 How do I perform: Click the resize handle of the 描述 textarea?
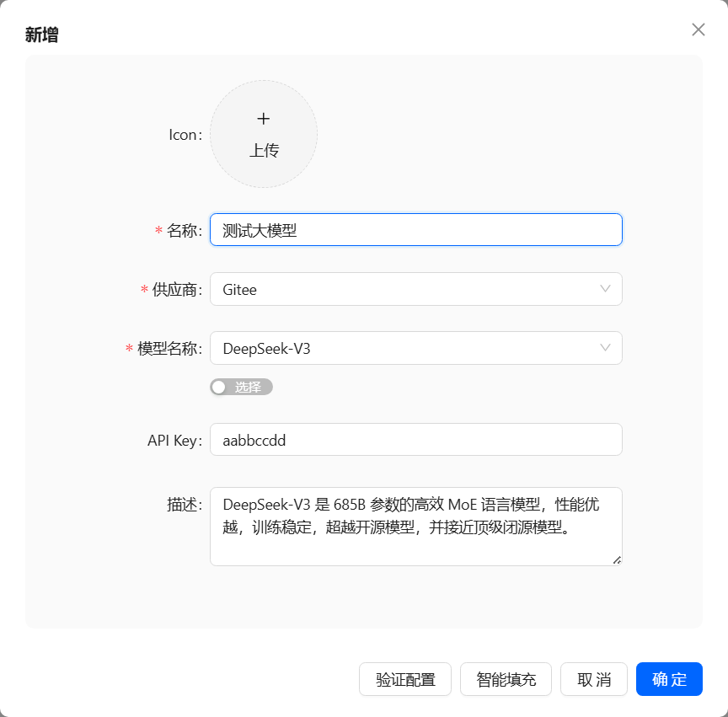(x=617, y=559)
